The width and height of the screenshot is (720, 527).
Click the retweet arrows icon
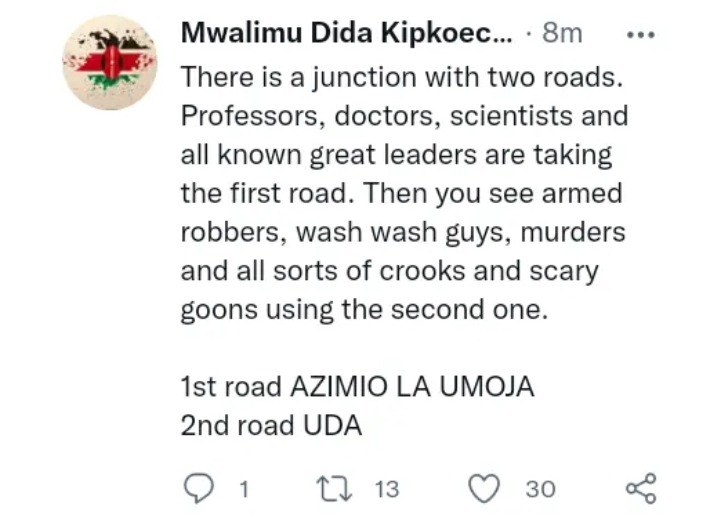point(335,488)
